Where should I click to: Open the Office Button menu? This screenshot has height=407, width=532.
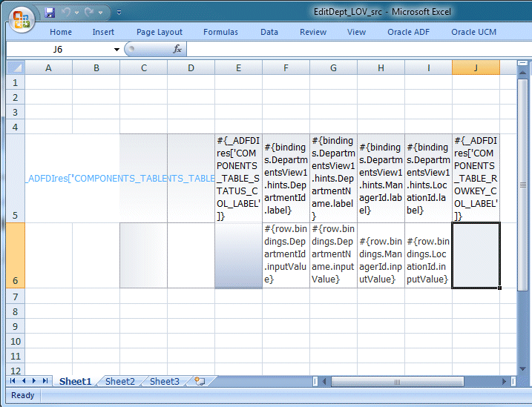[x=22, y=20]
